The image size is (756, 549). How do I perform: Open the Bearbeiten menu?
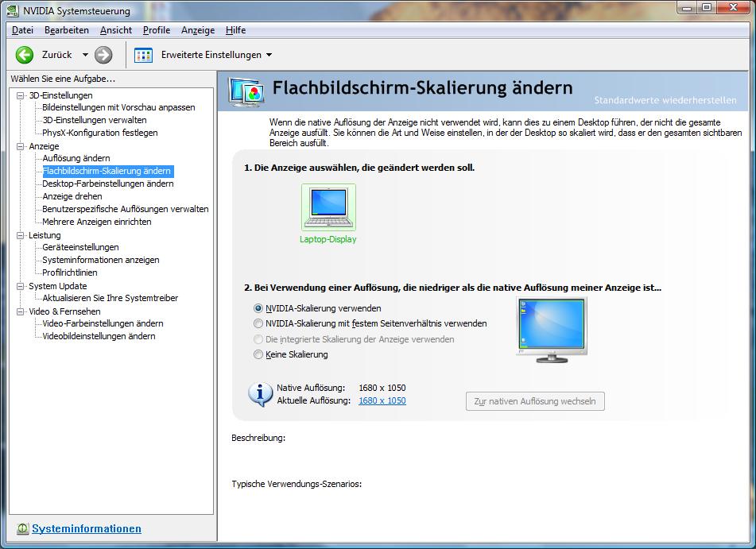(67, 30)
